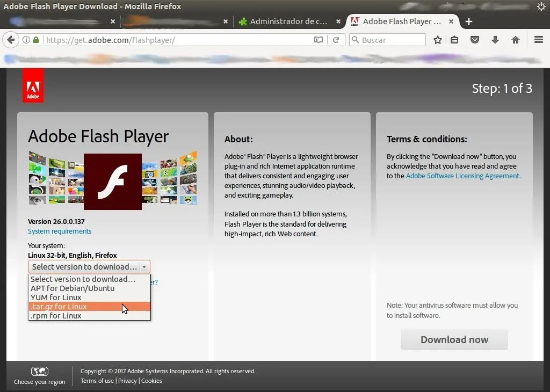The width and height of the screenshot is (550, 392).
Task: Go to the home page icon
Action: tap(515, 40)
